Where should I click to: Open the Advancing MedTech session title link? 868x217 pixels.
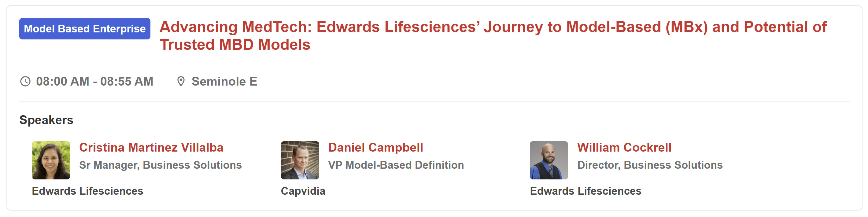pos(493,27)
